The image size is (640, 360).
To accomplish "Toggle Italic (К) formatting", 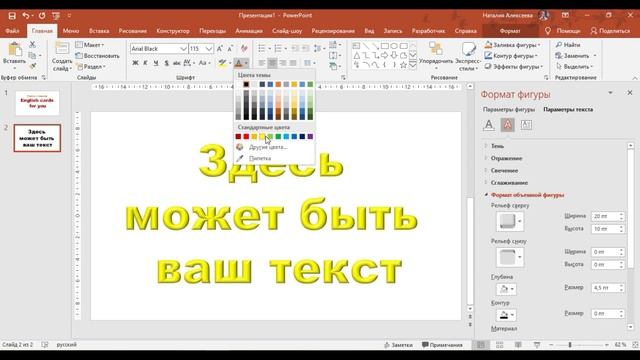I will click(145, 63).
